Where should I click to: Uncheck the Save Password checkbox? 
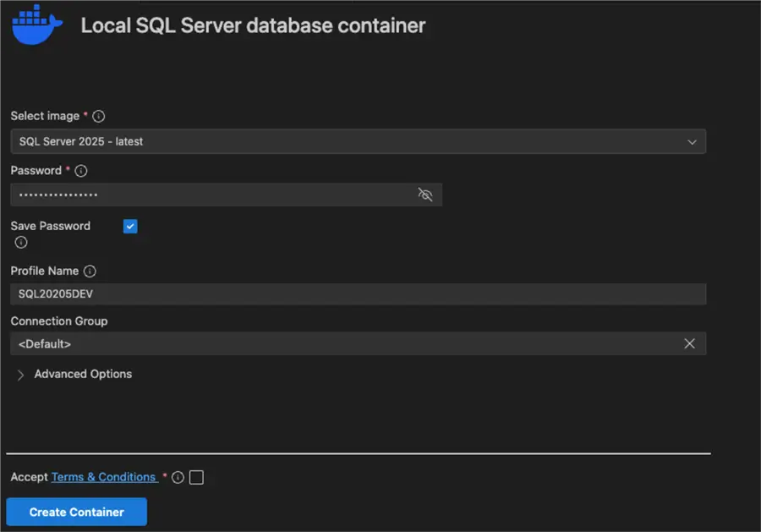(130, 226)
